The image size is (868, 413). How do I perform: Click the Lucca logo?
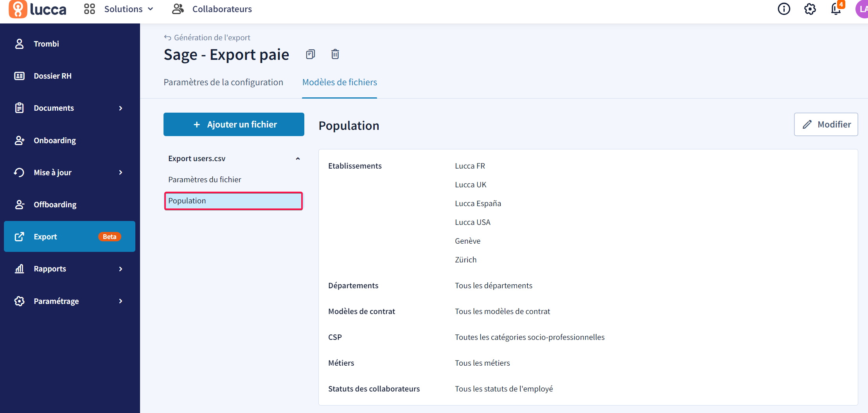coord(38,9)
